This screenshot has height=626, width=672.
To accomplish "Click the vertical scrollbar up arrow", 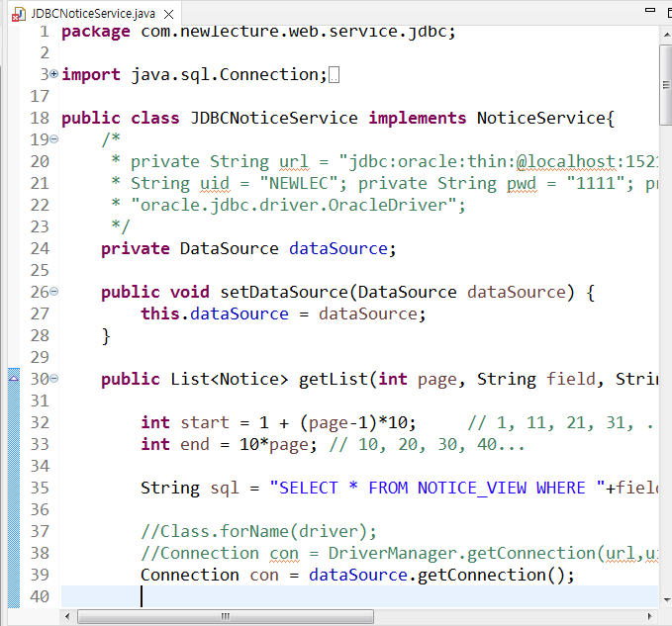I will tap(667, 35).
